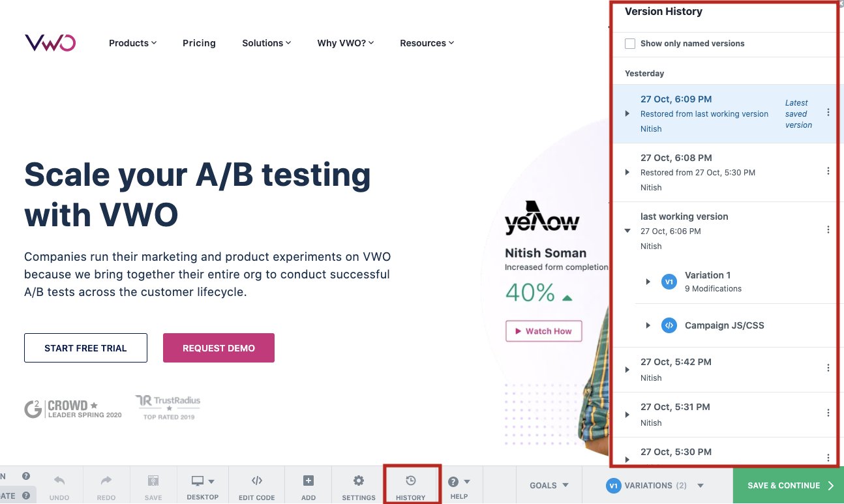Image resolution: width=844 pixels, height=504 pixels.
Task: Open options menu for last working version
Action: (828, 230)
